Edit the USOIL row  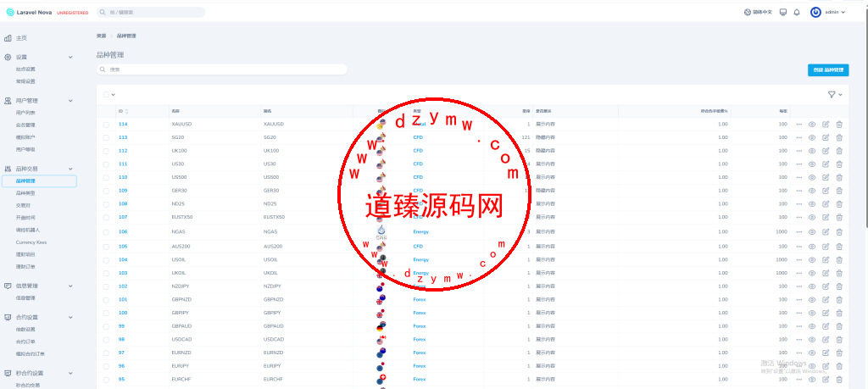click(x=826, y=259)
